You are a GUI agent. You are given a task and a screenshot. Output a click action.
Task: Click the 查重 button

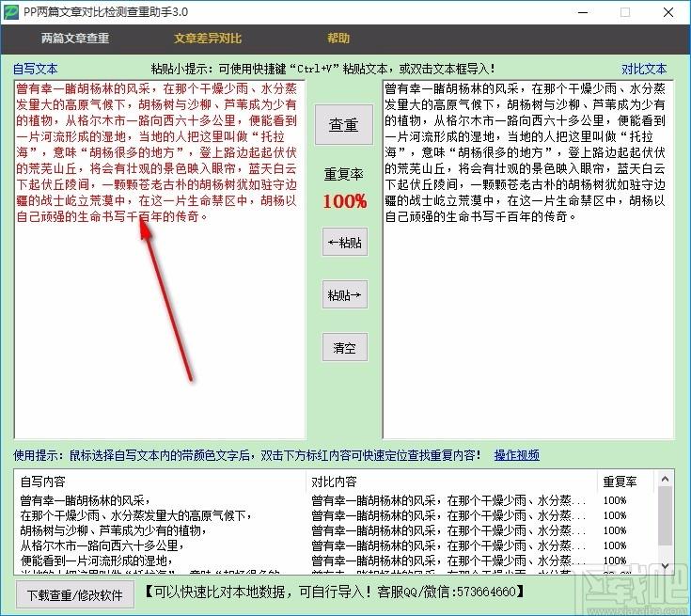[344, 125]
